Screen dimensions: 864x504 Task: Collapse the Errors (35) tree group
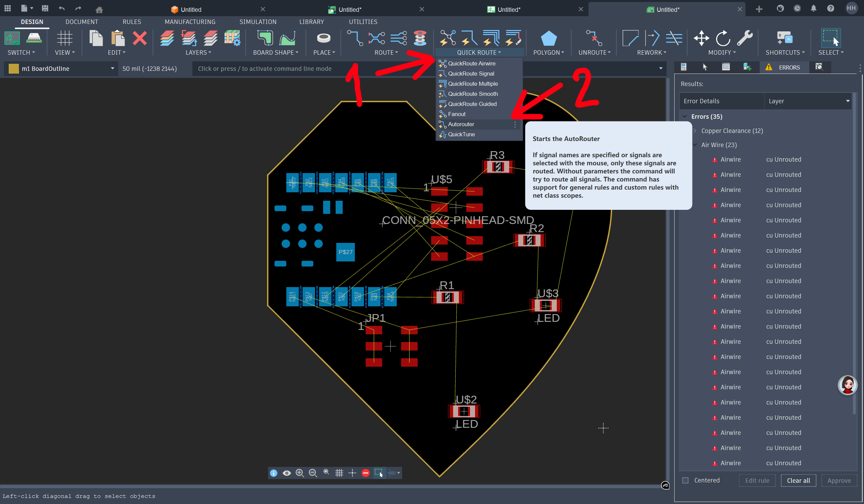pyautogui.click(x=685, y=116)
